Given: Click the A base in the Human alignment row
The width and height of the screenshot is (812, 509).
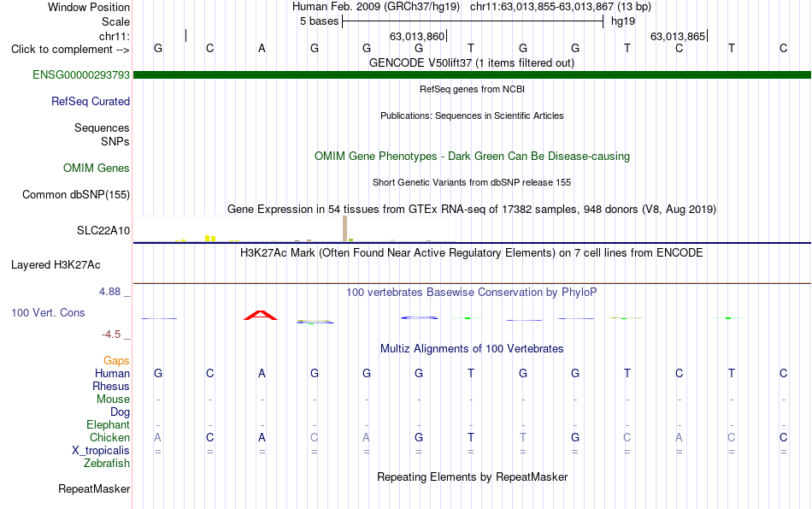Looking at the screenshot, I should point(262,373).
